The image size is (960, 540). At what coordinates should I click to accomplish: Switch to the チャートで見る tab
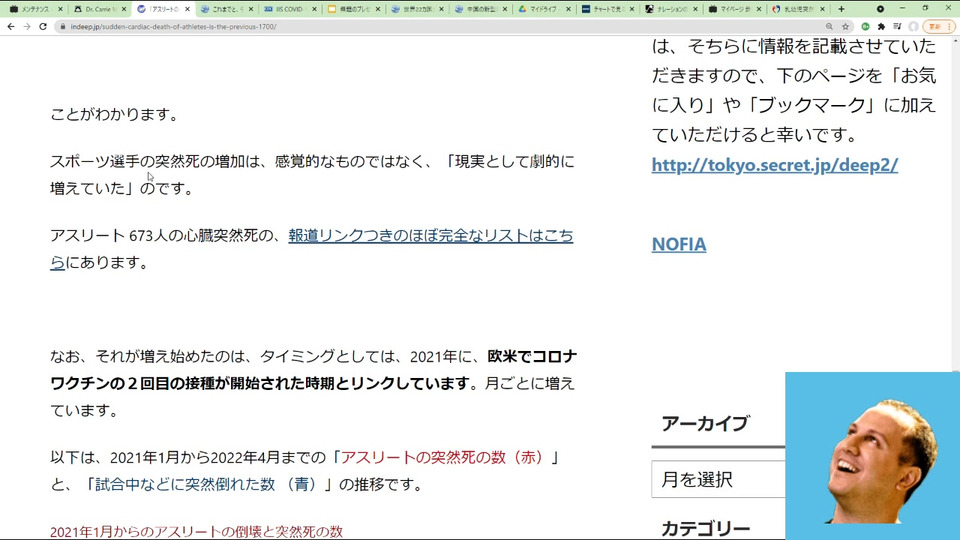(608, 9)
